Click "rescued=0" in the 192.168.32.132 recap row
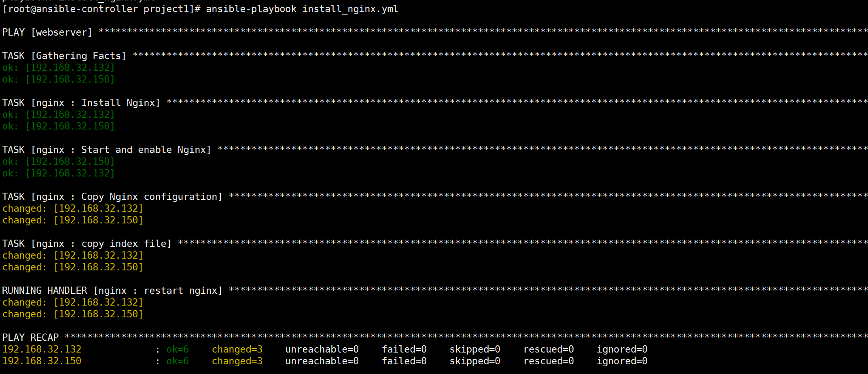Image resolution: width=868 pixels, height=374 pixels. pyautogui.click(x=549, y=349)
